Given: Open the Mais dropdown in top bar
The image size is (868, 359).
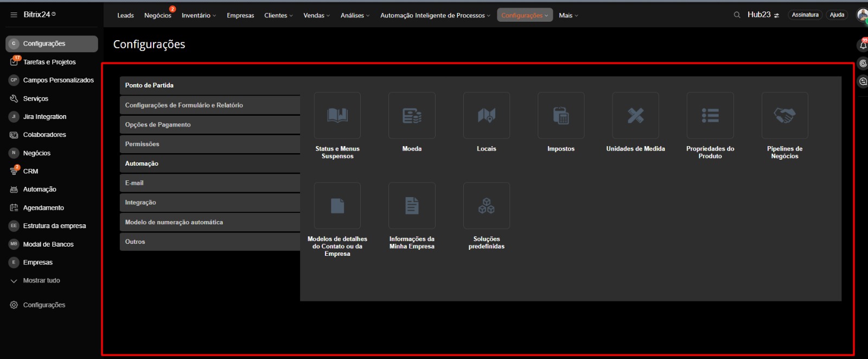Looking at the screenshot, I should click(x=568, y=15).
